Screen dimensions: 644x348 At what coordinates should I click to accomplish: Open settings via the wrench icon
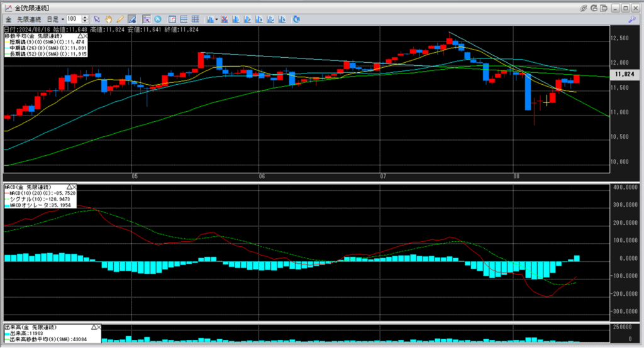click(631, 19)
